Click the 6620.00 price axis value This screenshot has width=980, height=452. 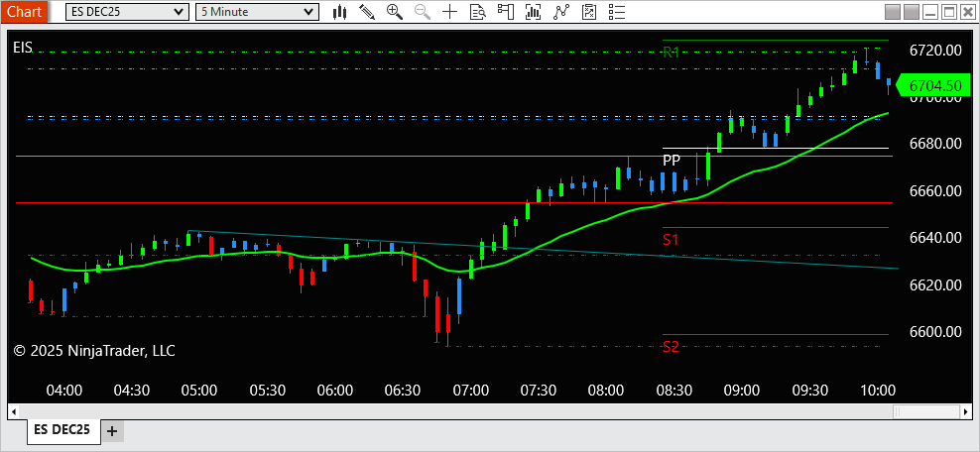pos(935,285)
